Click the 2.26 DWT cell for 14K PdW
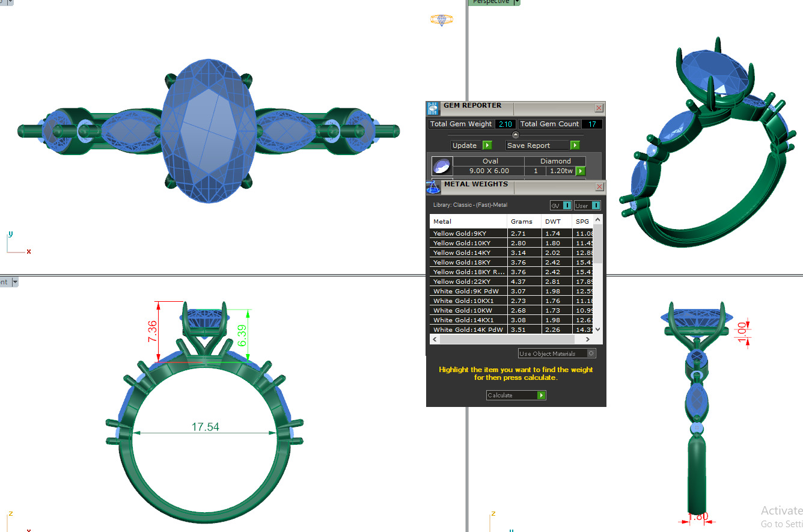Viewport: 803px width, 532px height. [557, 329]
